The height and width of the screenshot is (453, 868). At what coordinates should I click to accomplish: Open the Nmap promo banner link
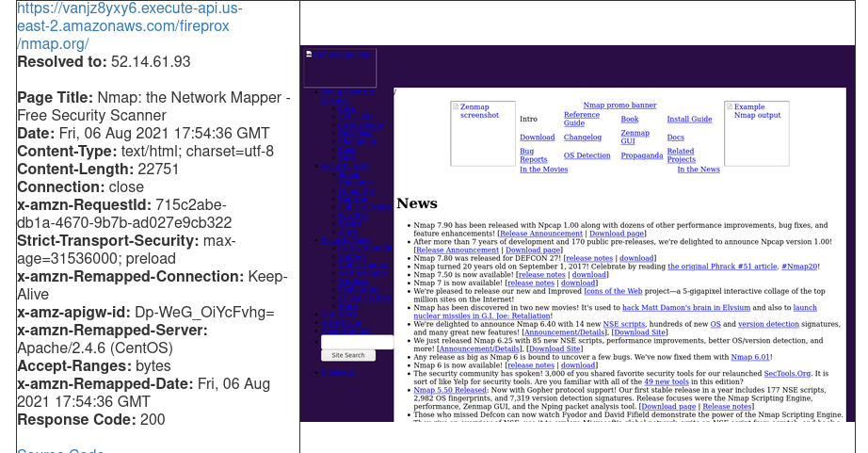tap(619, 105)
